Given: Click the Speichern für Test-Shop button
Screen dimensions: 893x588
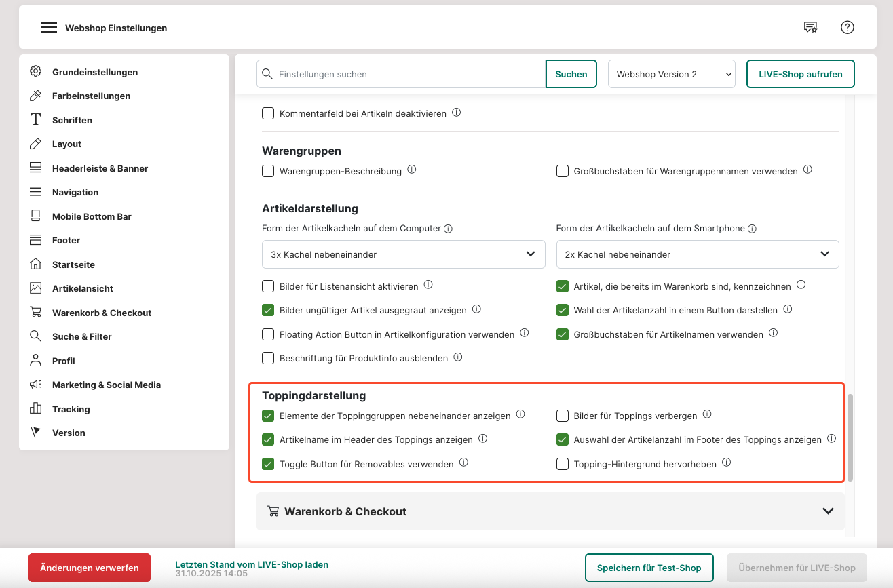Looking at the screenshot, I should click(649, 568).
